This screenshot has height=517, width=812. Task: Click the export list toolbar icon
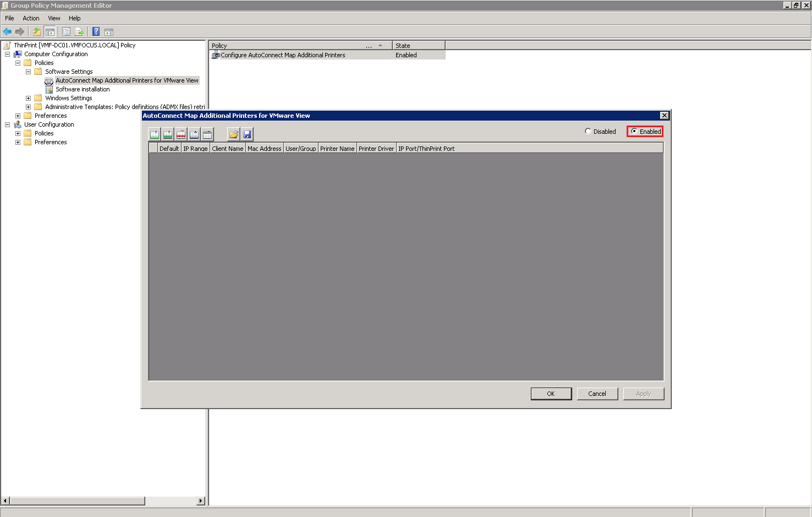point(79,32)
